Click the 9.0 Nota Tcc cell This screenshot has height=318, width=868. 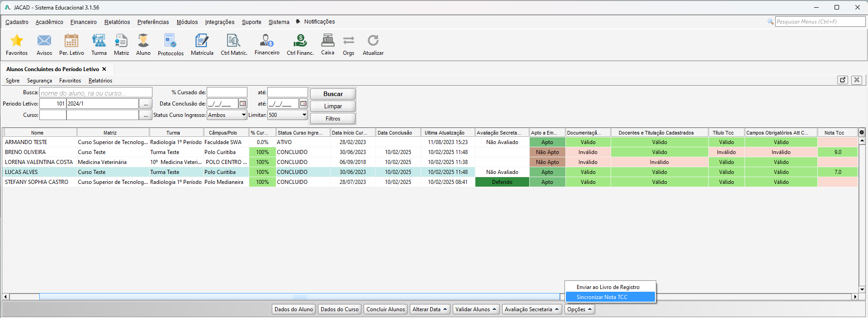click(x=838, y=152)
